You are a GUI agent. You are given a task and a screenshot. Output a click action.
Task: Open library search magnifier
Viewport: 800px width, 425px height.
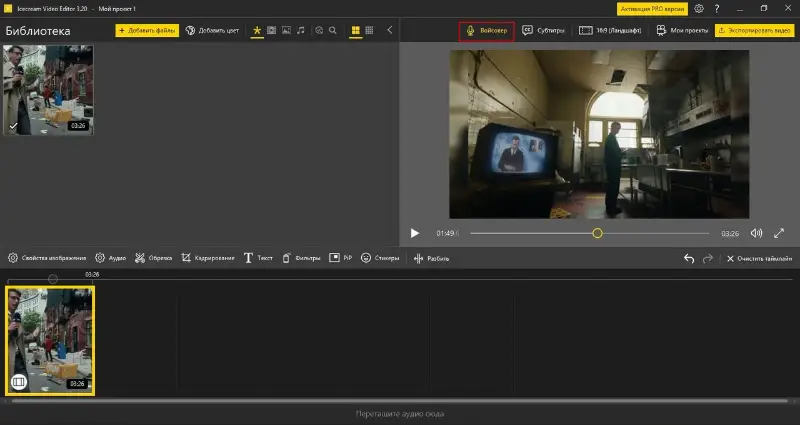tap(333, 31)
